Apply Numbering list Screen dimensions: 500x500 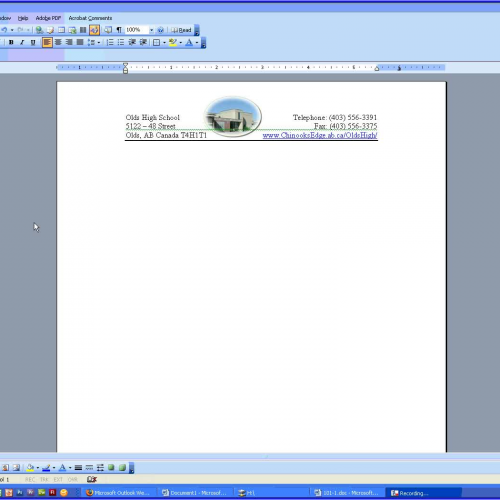pyautogui.click(x=110, y=42)
